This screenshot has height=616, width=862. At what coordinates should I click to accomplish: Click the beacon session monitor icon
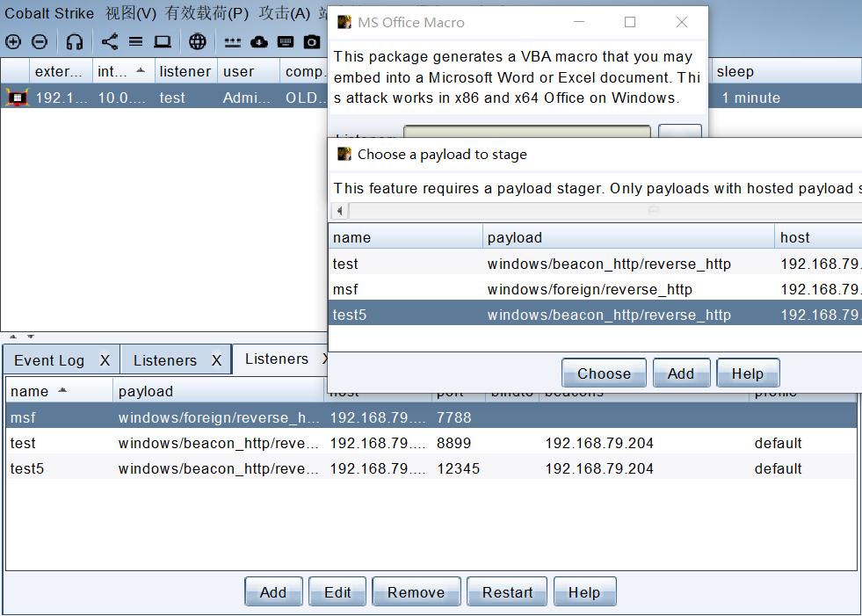(x=17, y=98)
